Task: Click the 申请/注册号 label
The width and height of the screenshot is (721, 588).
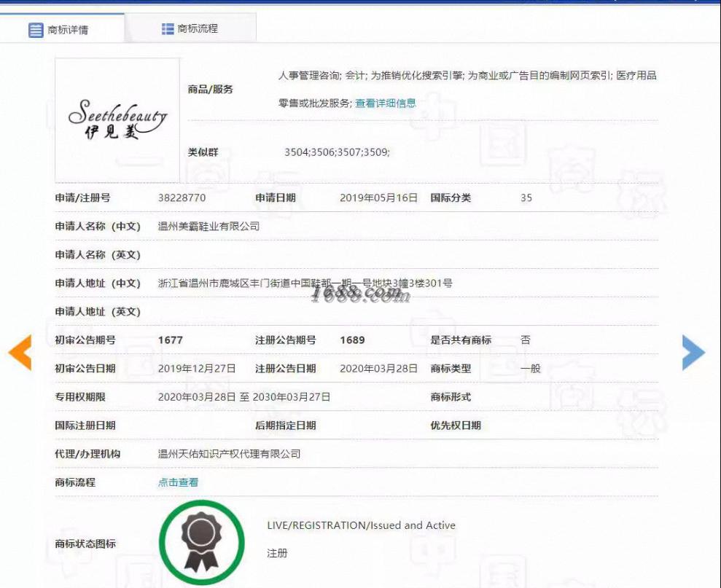Action: click(x=83, y=197)
